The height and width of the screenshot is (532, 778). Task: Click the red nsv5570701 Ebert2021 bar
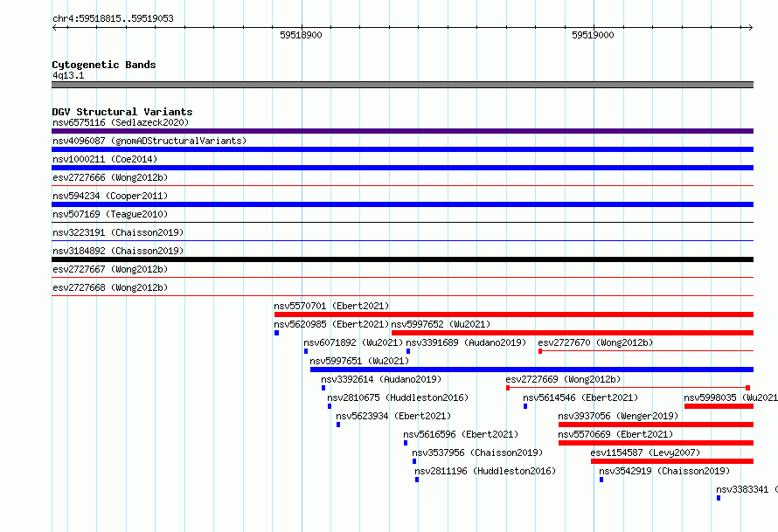(x=514, y=314)
